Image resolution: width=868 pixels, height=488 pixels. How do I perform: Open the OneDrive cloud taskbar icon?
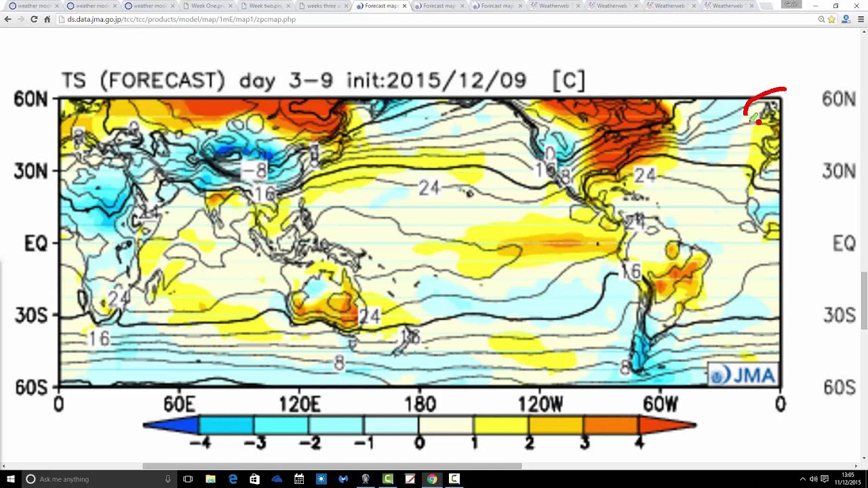coord(277,479)
